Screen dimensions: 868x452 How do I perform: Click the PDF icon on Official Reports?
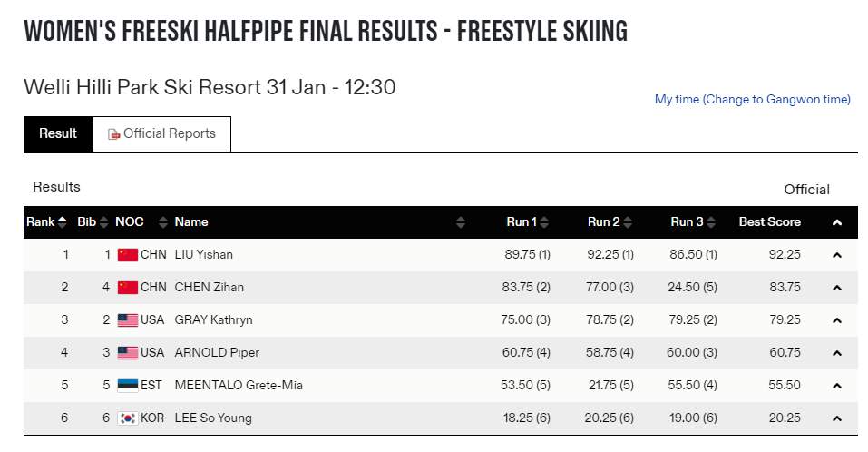(x=114, y=134)
